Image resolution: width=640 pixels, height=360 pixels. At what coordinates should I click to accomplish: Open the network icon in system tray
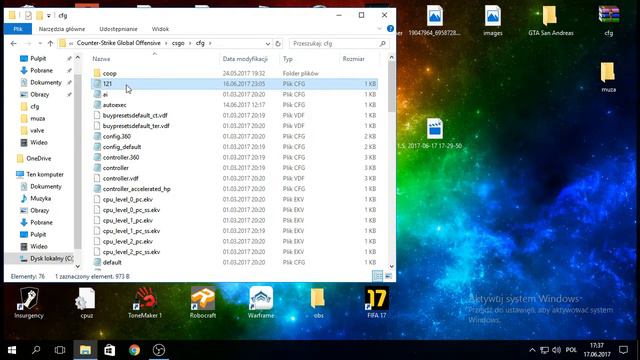click(x=544, y=350)
